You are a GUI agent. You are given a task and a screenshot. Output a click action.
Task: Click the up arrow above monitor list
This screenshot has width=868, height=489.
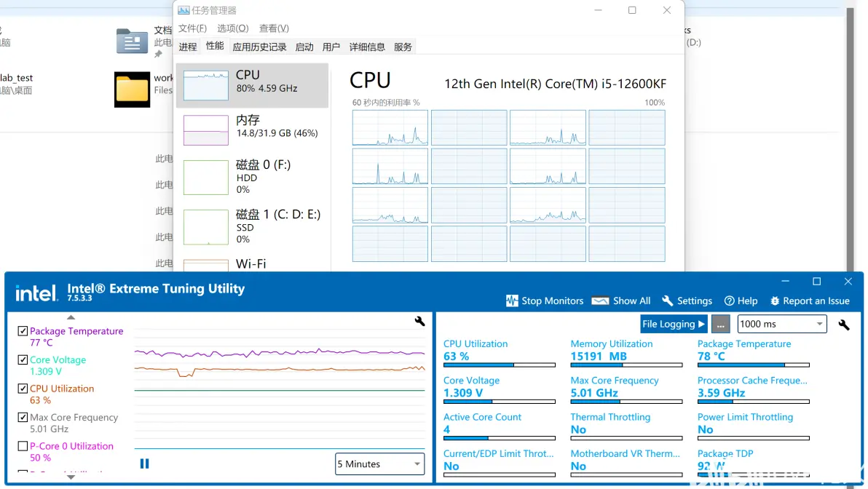pos(71,317)
